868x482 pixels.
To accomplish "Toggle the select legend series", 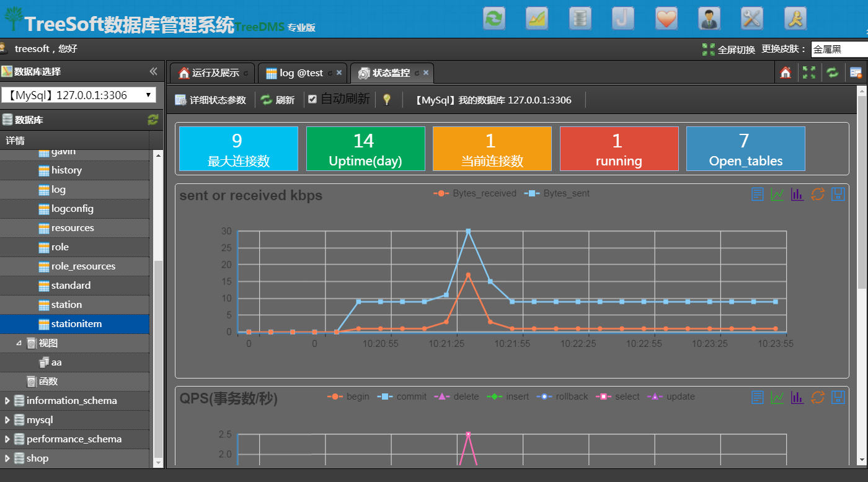I will tap(618, 397).
